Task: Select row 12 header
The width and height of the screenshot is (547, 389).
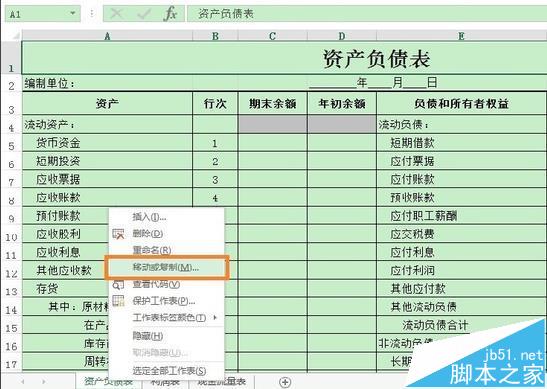Action: pyautogui.click(x=11, y=270)
